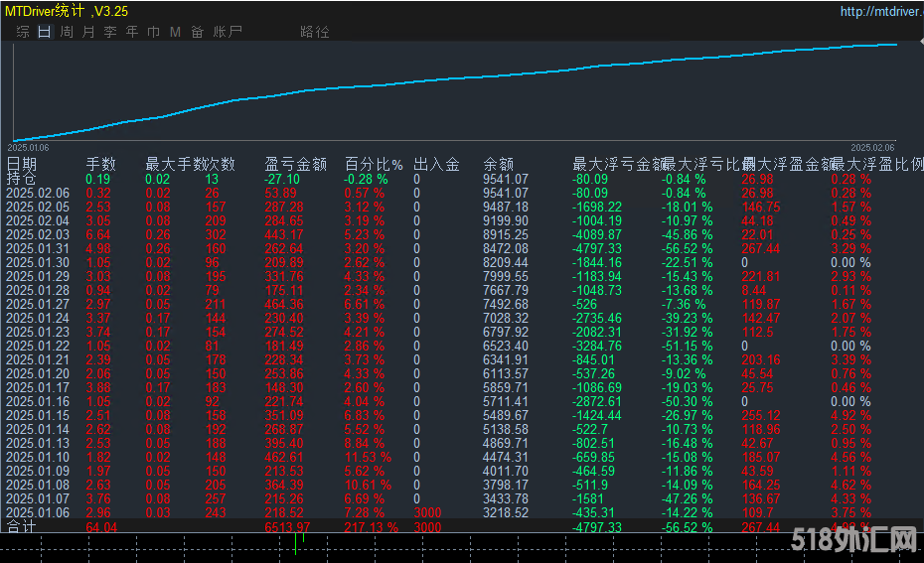Select the 持仓 open positions row
Image resolution: width=924 pixels, height=563 pixels.
pos(22,179)
